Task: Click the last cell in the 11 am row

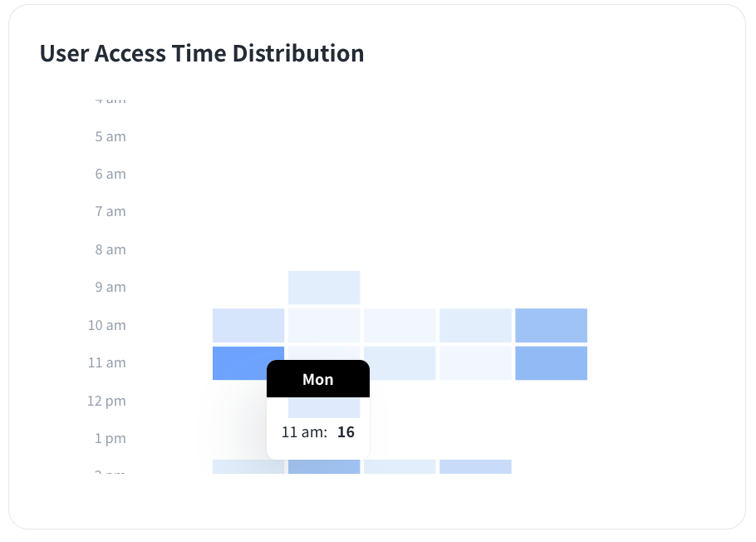Action: (x=551, y=362)
